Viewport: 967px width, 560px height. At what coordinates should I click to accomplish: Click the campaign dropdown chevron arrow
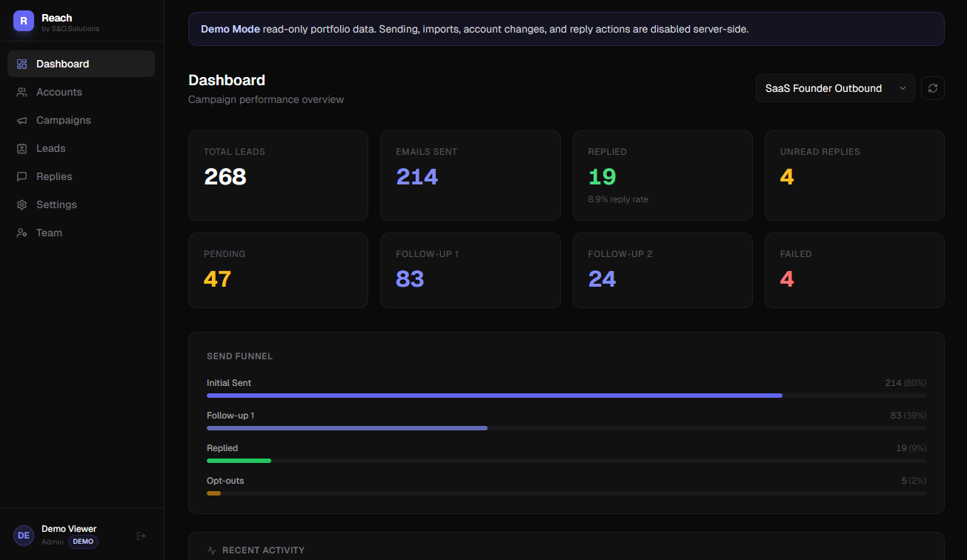903,88
